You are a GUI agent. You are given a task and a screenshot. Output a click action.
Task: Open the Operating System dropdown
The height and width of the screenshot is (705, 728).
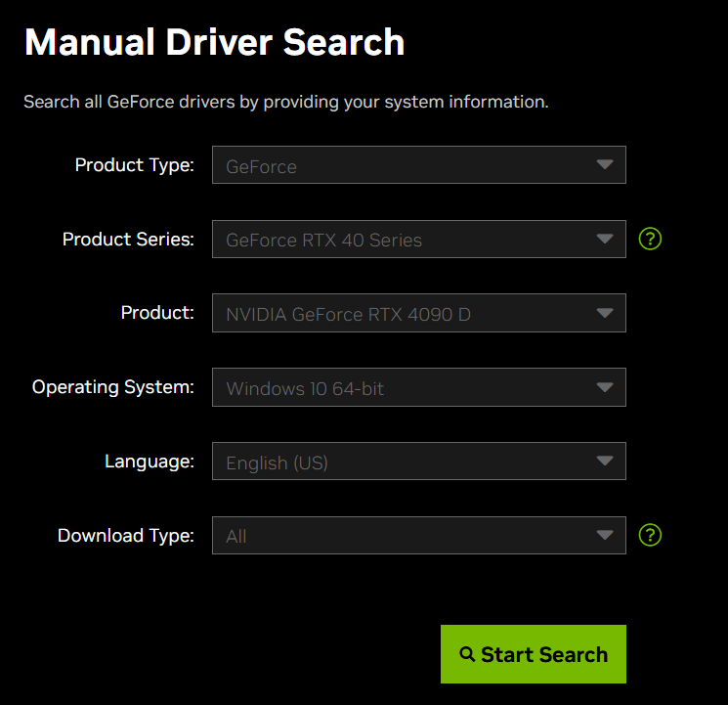point(419,387)
